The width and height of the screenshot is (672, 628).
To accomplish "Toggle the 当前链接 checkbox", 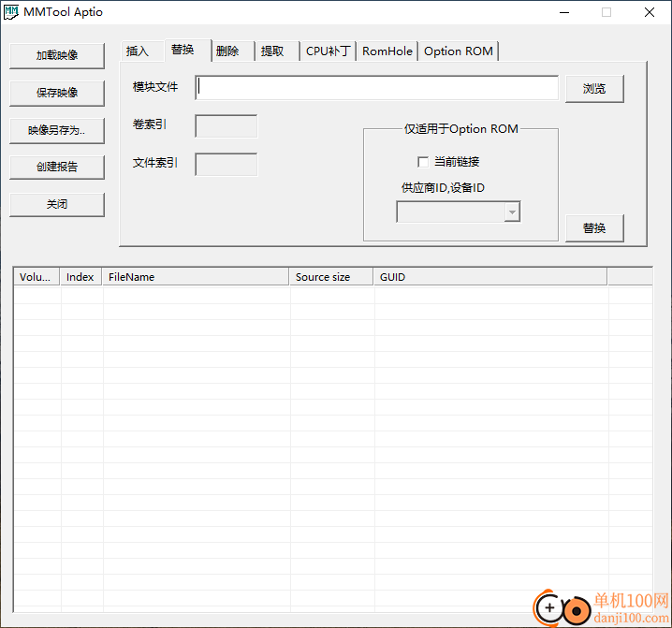I will 423,162.
